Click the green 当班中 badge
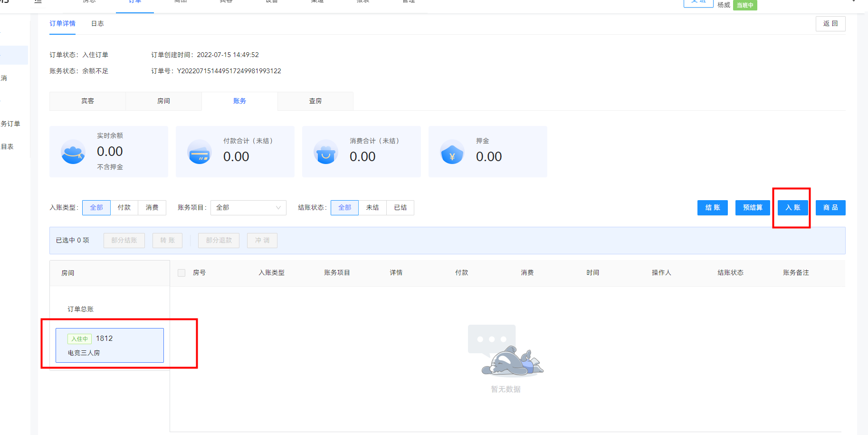Image resolution: width=868 pixels, height=435 pixels. [745, 5]
